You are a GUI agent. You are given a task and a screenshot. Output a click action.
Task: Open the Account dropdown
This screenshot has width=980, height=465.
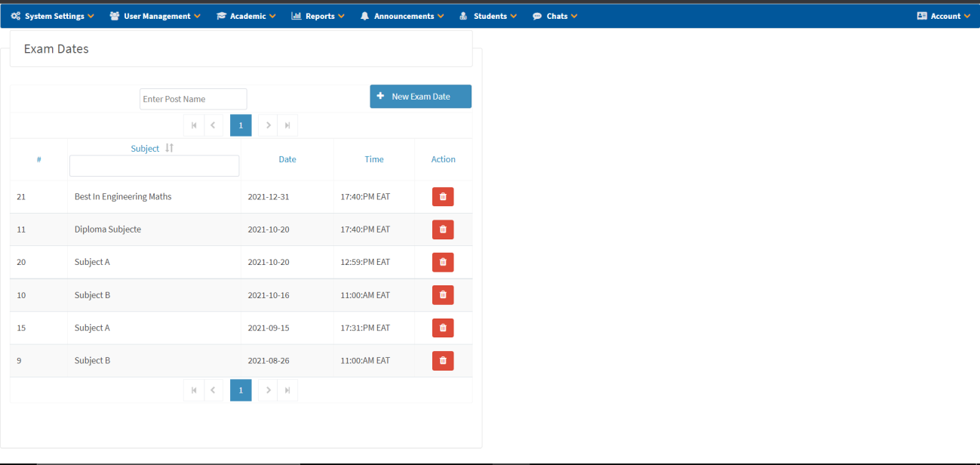[x=942, y=15]
